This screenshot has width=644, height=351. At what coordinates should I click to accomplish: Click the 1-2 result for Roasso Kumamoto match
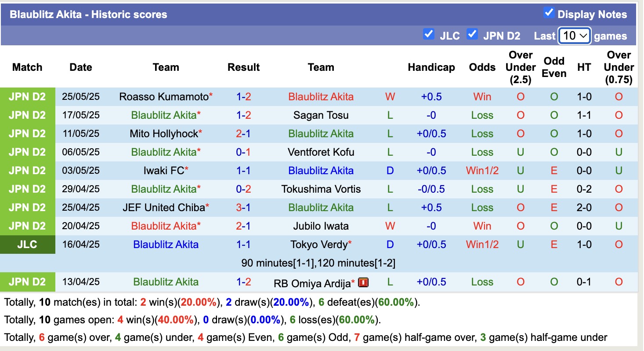tap(243, 97)
